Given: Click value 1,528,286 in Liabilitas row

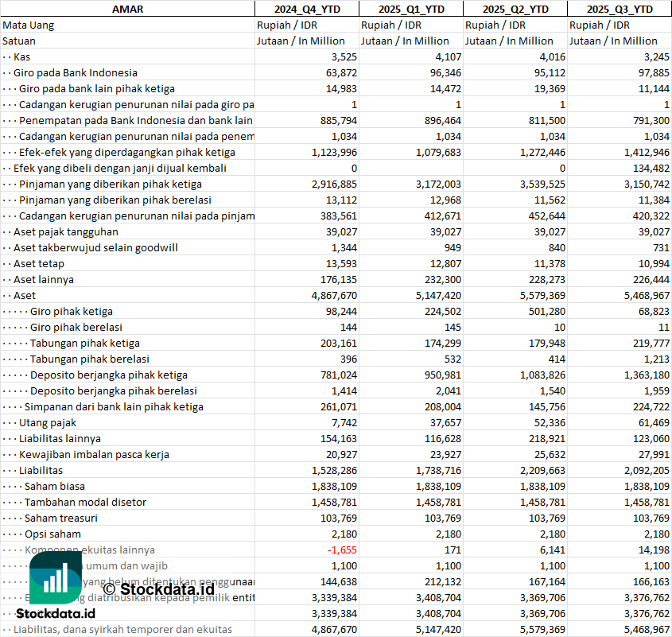Looking at the screenshot, I should (x=334, y=470).
